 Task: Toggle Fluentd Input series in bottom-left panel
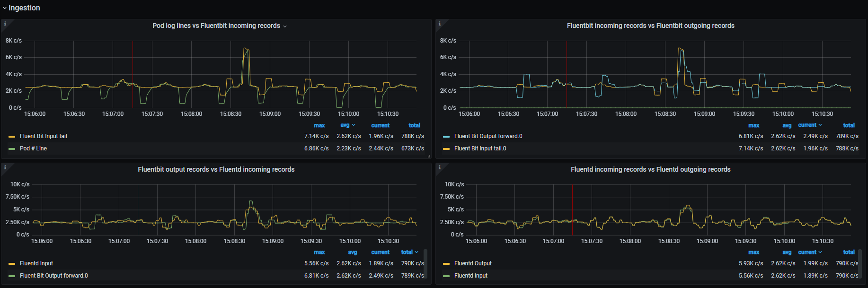(x=36, y=263)
